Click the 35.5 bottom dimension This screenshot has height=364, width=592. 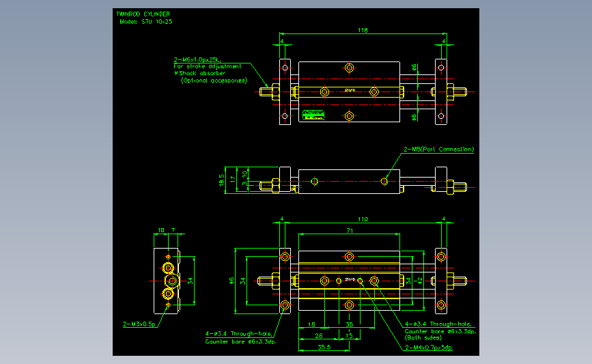pyautogui.click(x=324, y=347)
